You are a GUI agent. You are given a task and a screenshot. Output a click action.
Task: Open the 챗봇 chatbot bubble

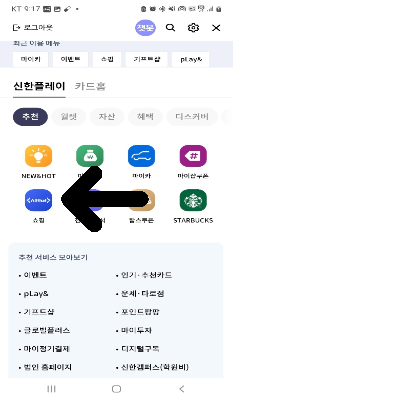coord(145,28)
